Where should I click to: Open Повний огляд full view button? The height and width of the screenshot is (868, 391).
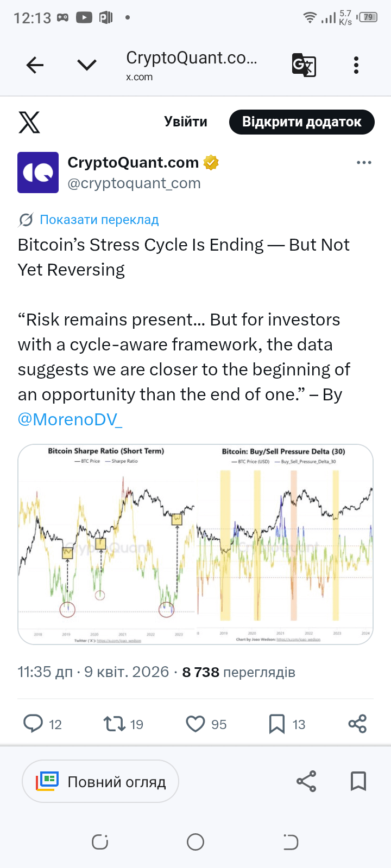(x=100, y=781)
